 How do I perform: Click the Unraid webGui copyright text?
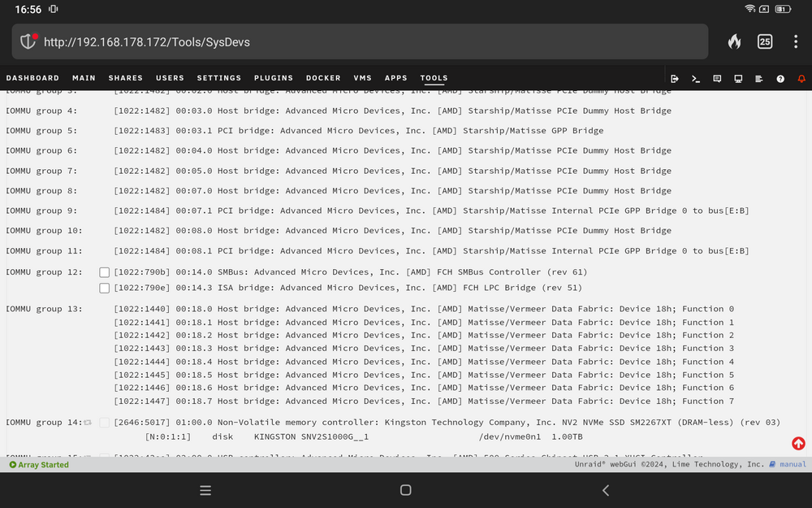pos(669,464)
